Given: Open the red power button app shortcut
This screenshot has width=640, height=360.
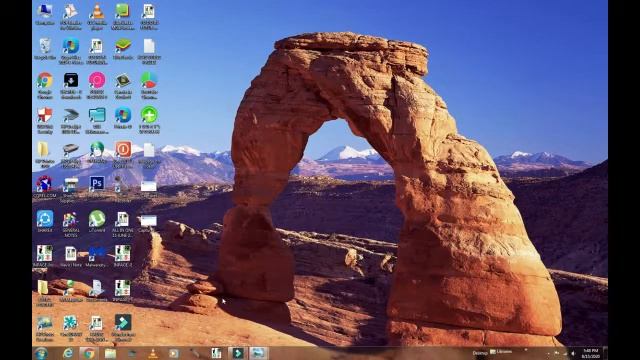Looking at the screenshot, I should [x=123, y=156].
